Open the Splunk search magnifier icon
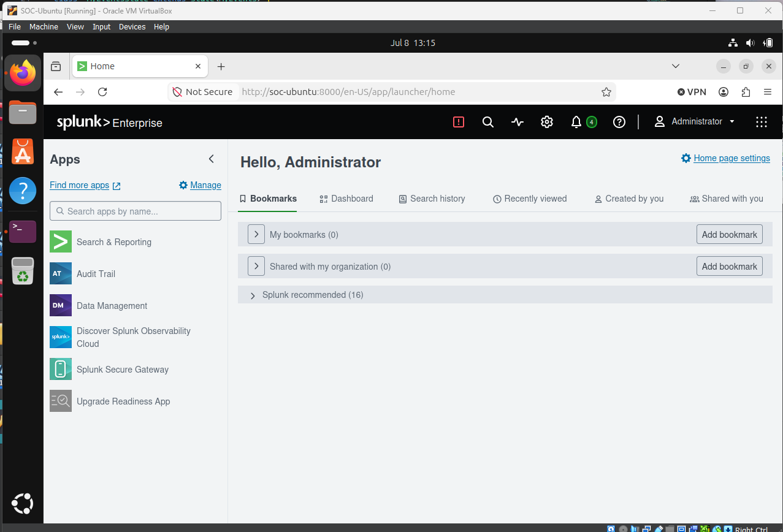Image resolution: width=783 pixels, height=532 pixels. pyautogui.click(x=488, y=122)
